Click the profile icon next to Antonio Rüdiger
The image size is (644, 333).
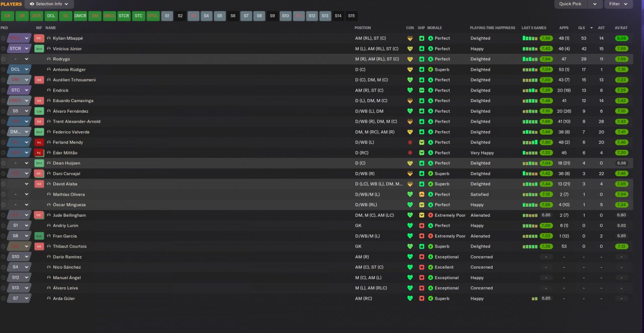click(49, 69)
